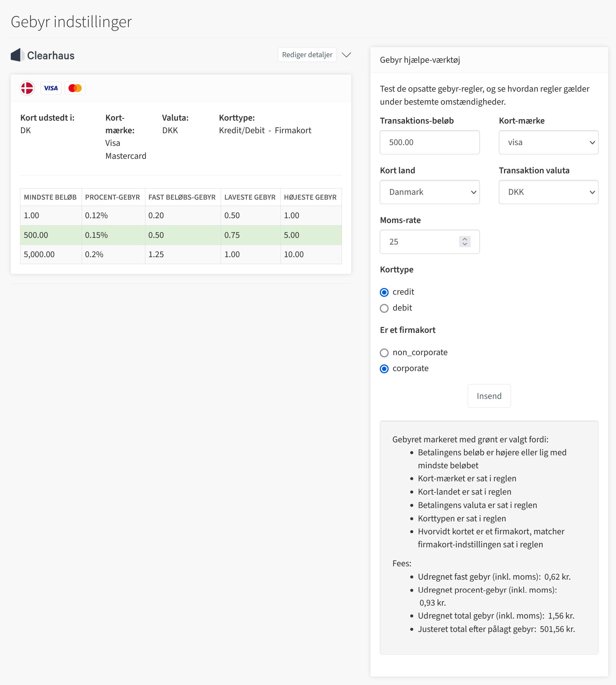The width and height of the screenshot is (616, 685).
Task: Click into the Moms-rate field
Action: [x=429, y=242]
